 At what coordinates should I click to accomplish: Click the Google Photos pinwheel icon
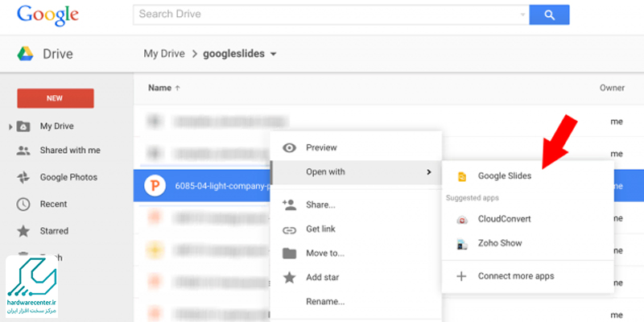click(x=23, y=177)
